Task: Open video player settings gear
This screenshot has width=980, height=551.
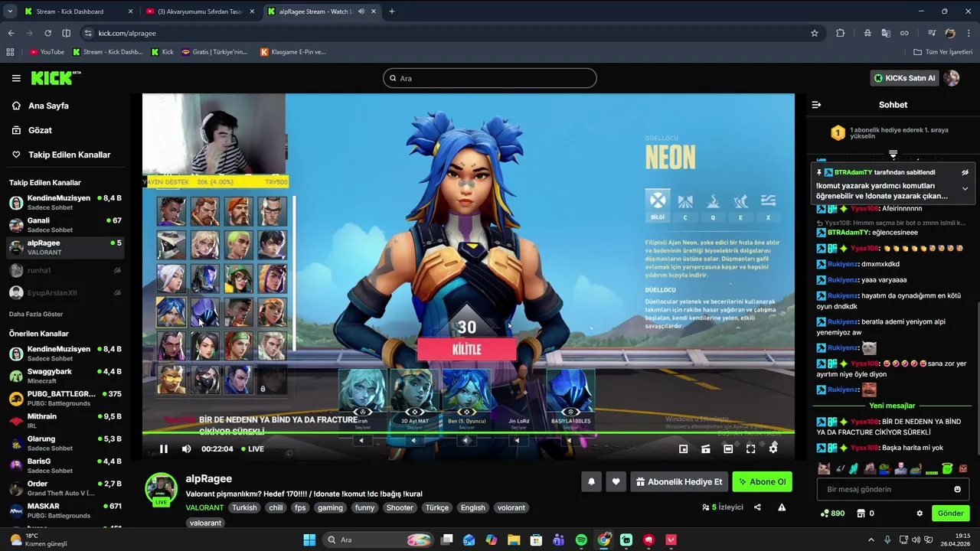Action: 773,449
